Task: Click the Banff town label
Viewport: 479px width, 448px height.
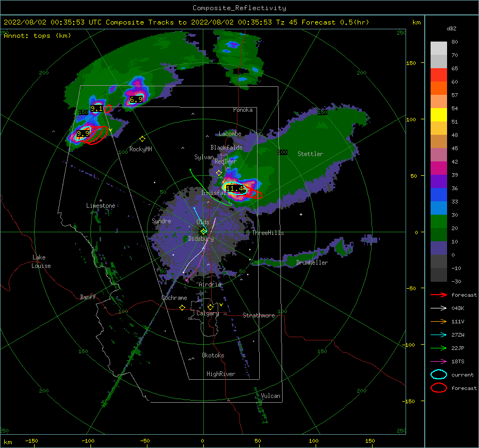Action: (x=88, y=297)
